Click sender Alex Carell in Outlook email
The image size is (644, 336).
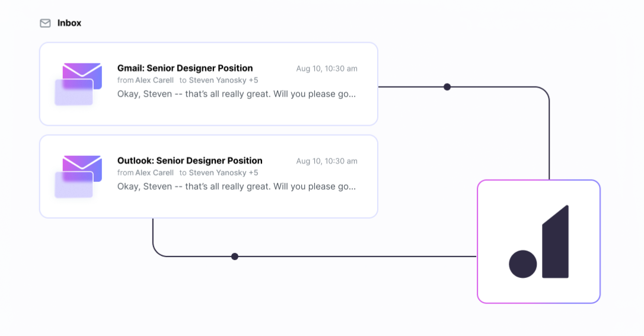154,172
